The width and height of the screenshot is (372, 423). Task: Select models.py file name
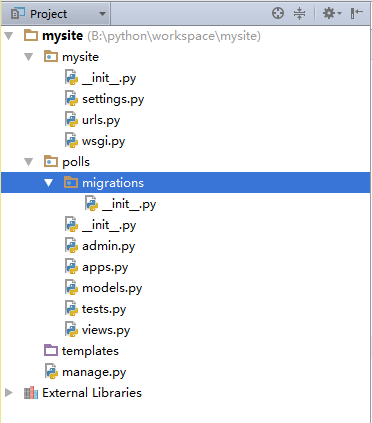(112, 288)
